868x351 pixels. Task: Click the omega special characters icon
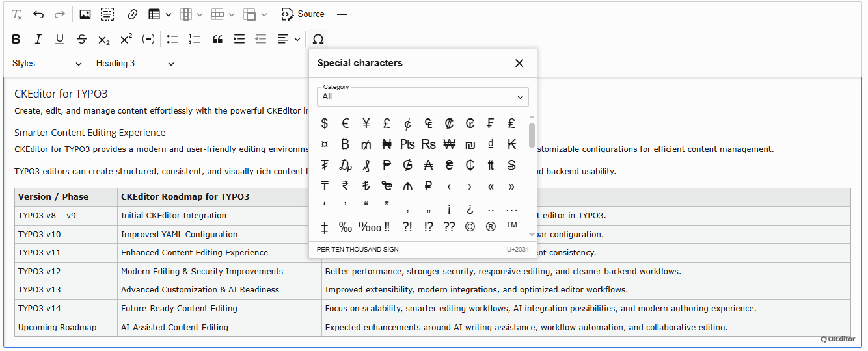318,39
